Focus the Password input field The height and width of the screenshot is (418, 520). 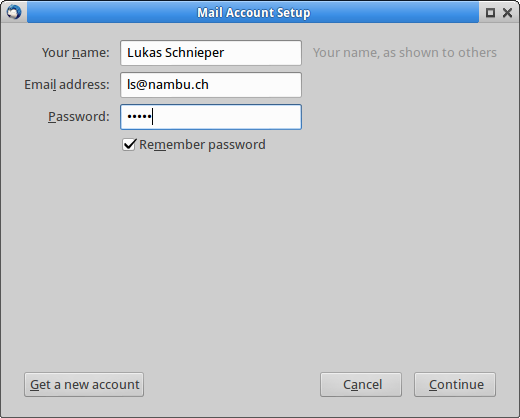tap(211, 117)
